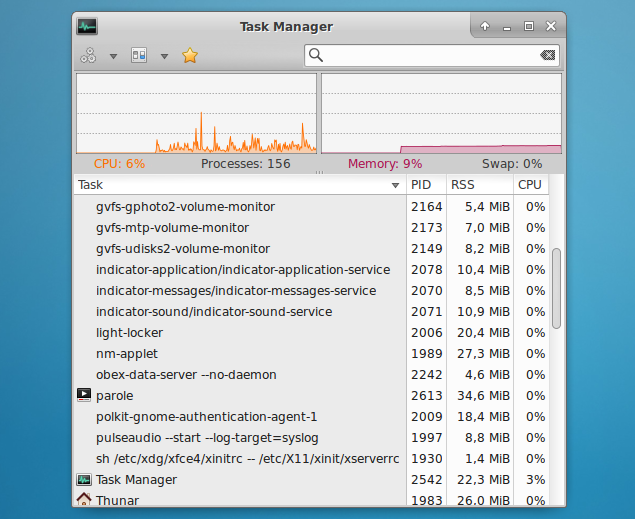Screen dimensions: 635x519
Task: Click the 34,6 MiB RSS value
Action: point(484,396)
